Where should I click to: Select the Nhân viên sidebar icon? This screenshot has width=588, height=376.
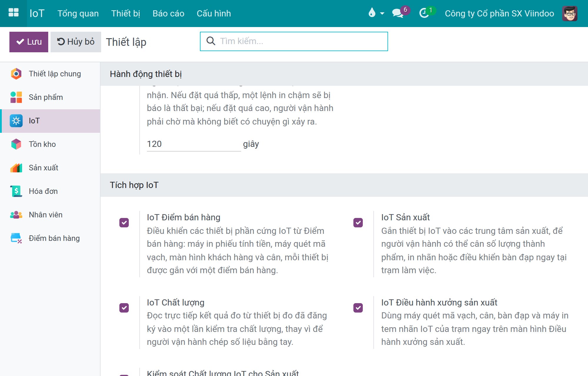point(16,215)
